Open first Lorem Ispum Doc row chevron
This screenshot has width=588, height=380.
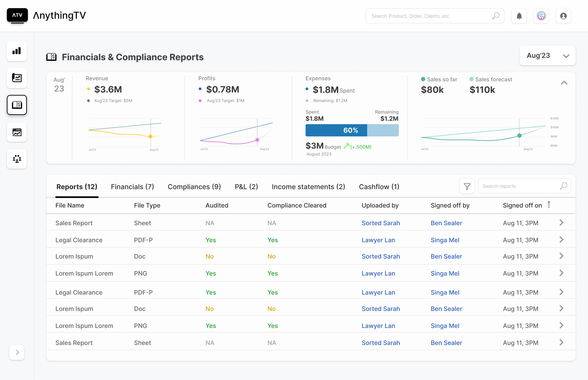[x=561, y=256]
